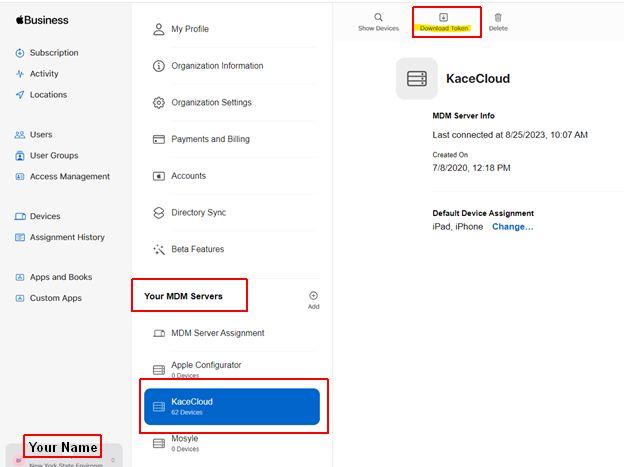Open the Users page
The height and width of the screenshot is (467, 624).
40,135
